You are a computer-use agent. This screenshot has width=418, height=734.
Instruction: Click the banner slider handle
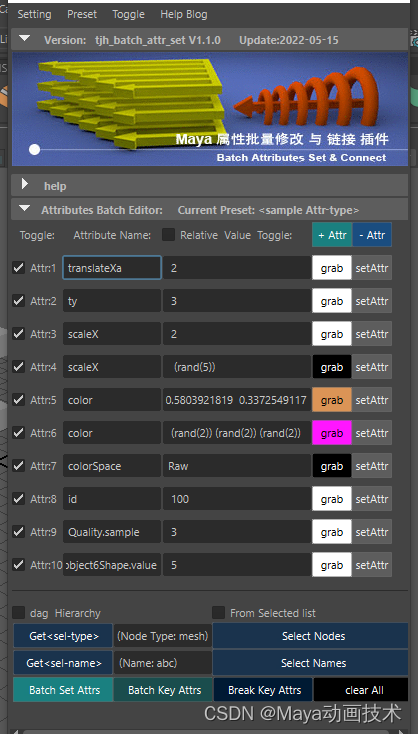(34, 150)
